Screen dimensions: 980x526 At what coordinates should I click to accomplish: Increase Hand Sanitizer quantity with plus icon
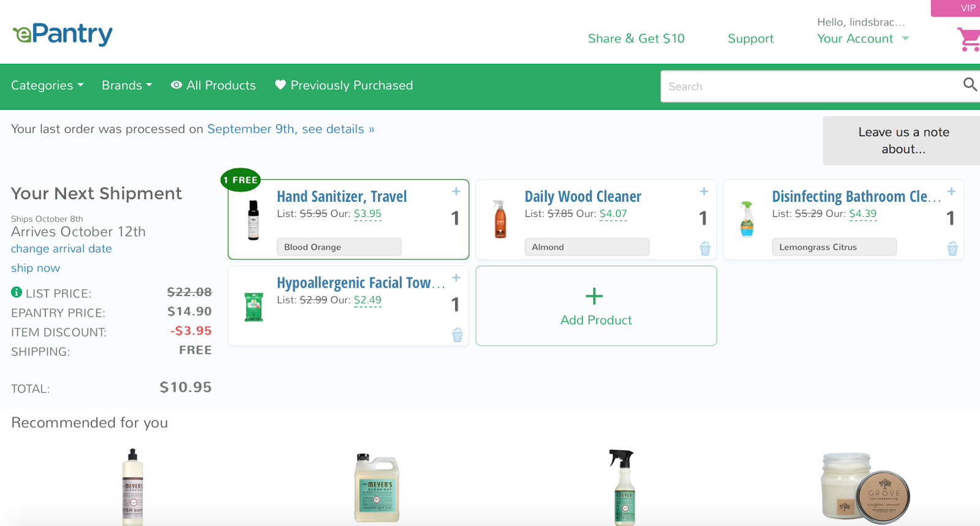456,191
